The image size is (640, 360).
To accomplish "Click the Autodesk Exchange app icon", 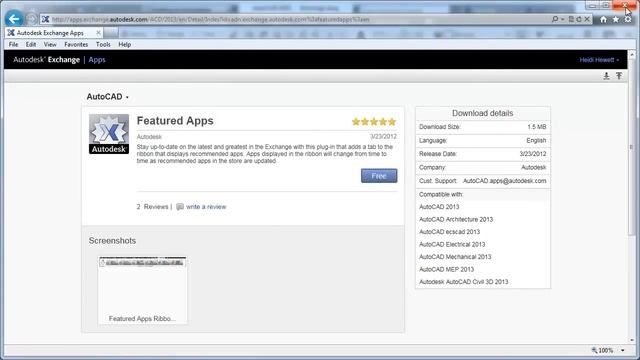I will 109,134.
